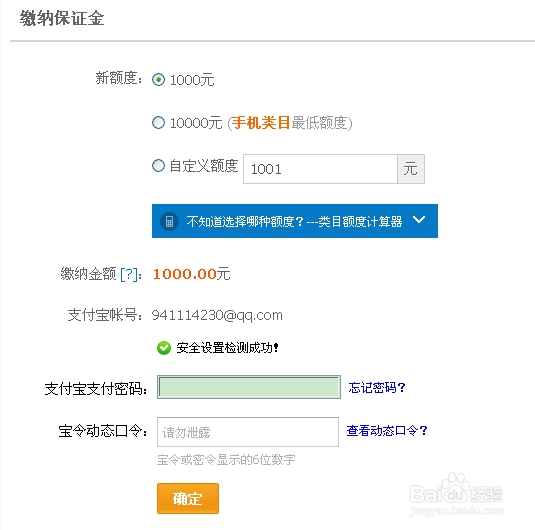
Task: Select the 1000元 radio option
Action: pos(158,80)
